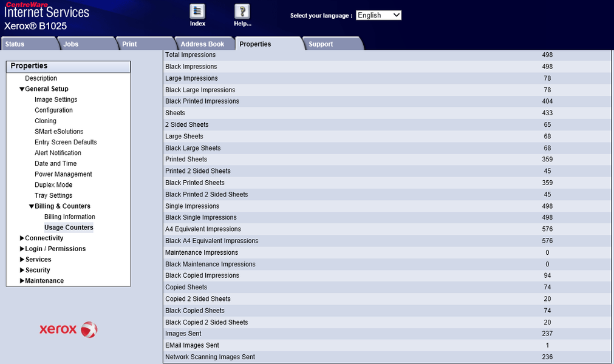
Task: Click the Black Large Impressions label
Action: pyautogui.click(x=200, y=90)
